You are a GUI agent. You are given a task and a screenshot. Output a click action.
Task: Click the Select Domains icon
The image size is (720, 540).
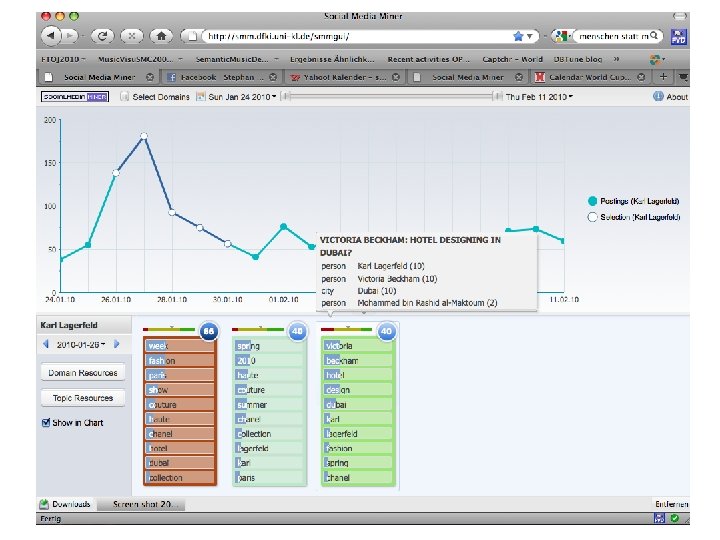click(124, 96)
